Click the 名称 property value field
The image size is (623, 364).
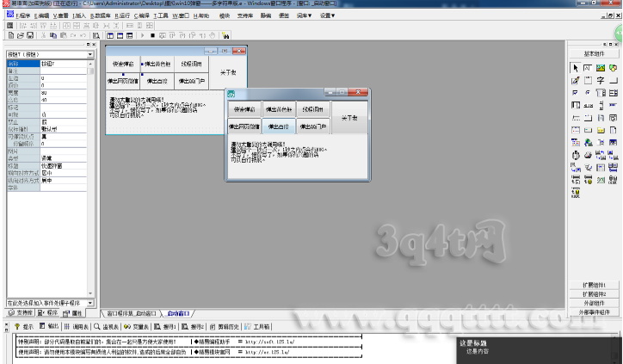tap(64, 64)
